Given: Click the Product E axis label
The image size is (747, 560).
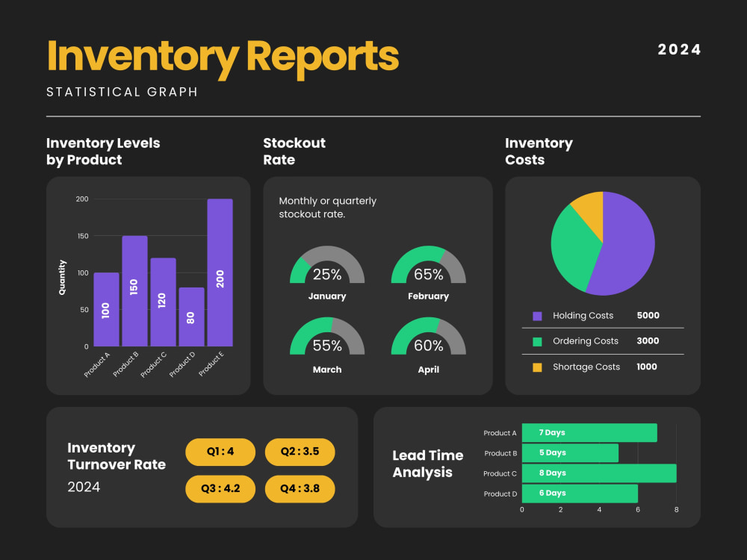Looking at the screenshot, I should [x=211, y=364].
